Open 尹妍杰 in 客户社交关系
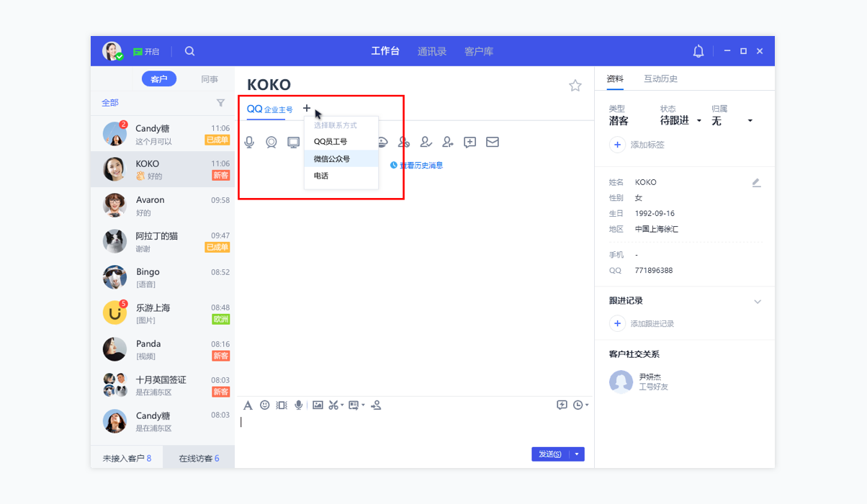Image resolution: width=867 pixels, height=504 pixels. (639, 382)
